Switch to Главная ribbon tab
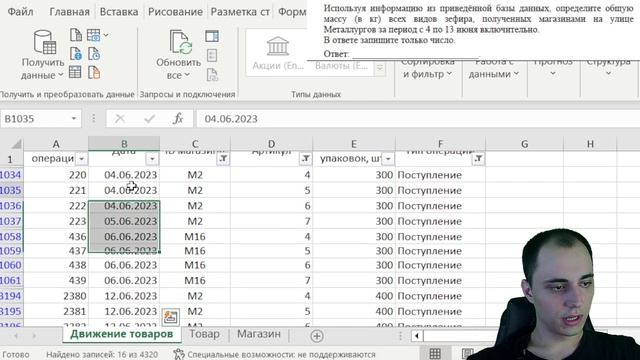The image size is (640, 360). pos(69,12)
